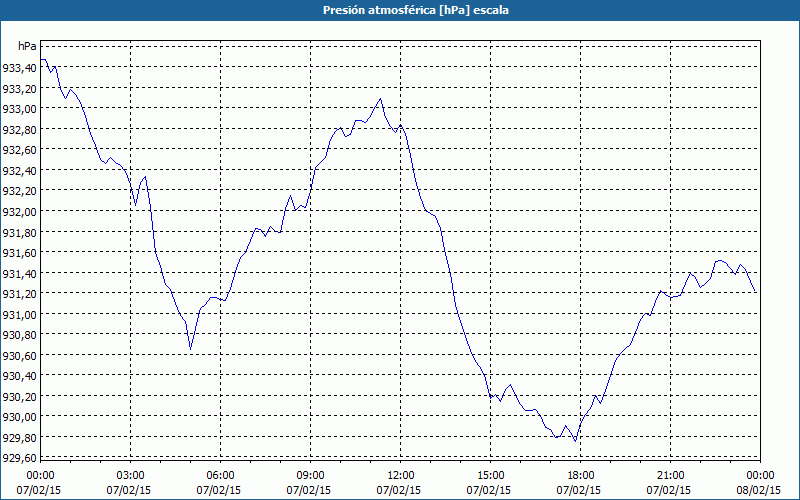Screen dimensions: 800x500
Task: Pick the 929,60 axis label
Action: (x=19, y=458)
